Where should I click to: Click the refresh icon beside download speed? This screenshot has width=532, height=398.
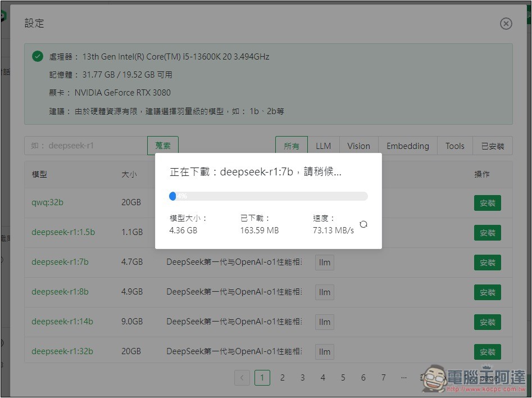pyautogui.click(x=363, y=224)
